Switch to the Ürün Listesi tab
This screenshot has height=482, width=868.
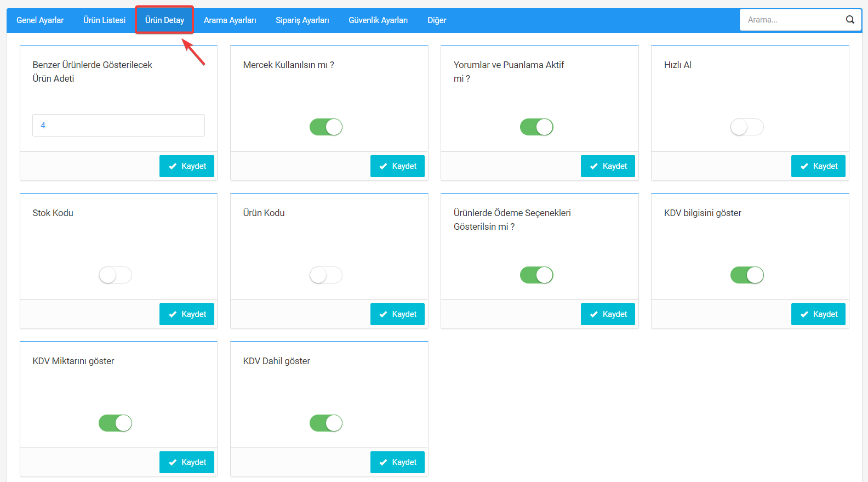(104, 20)
